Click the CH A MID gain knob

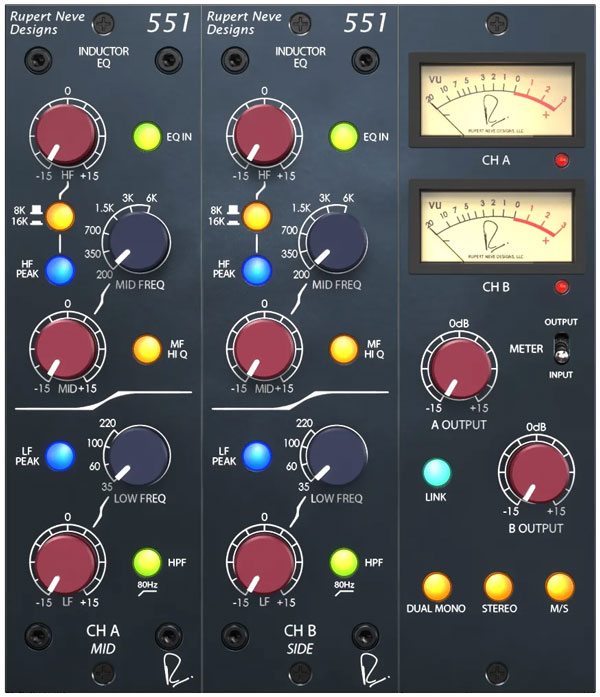[67, 348]
